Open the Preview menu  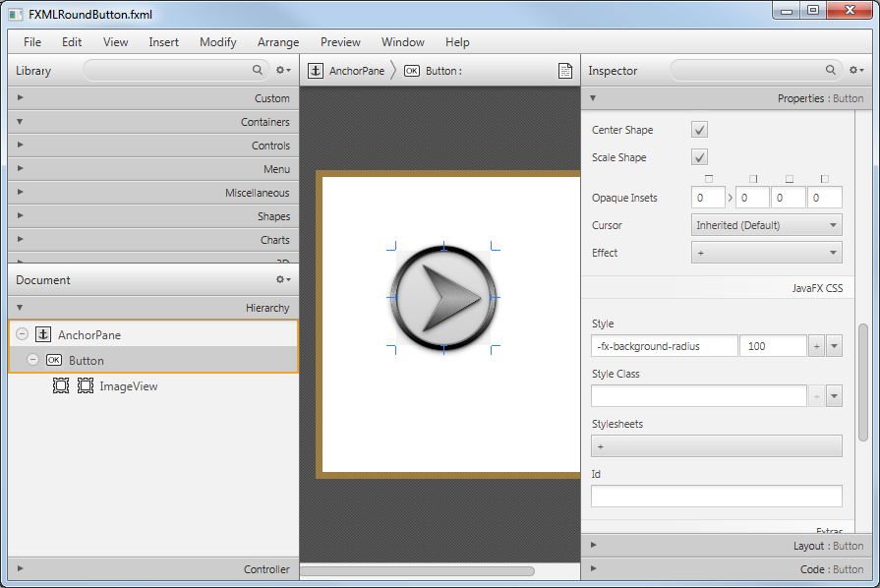(x=340, y=42)
